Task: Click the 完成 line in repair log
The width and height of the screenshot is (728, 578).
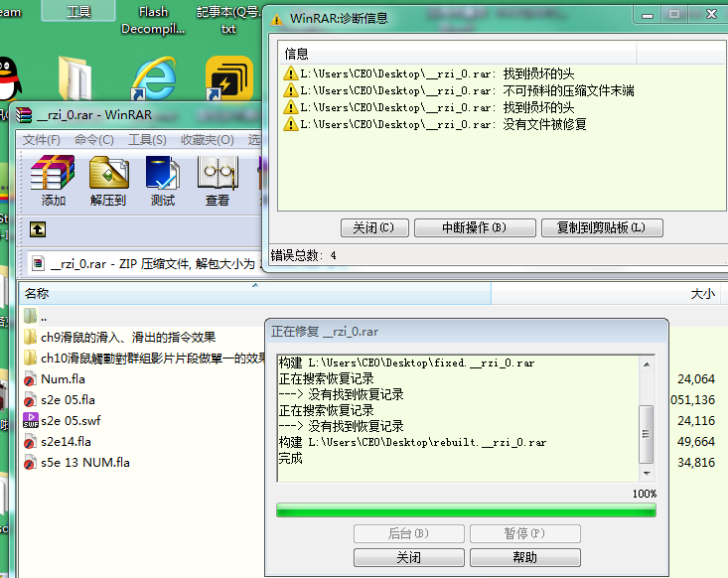Action: point(291,459)
